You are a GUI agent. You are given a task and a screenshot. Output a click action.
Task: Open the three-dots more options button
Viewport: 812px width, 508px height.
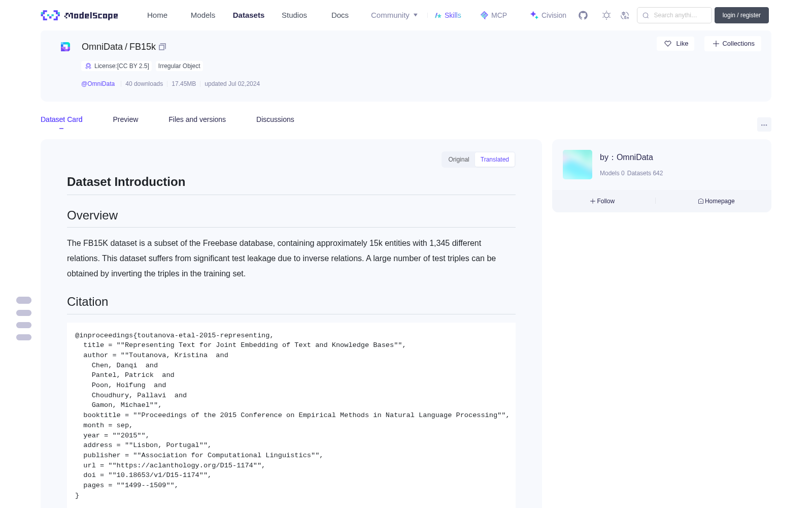point(764,124)
